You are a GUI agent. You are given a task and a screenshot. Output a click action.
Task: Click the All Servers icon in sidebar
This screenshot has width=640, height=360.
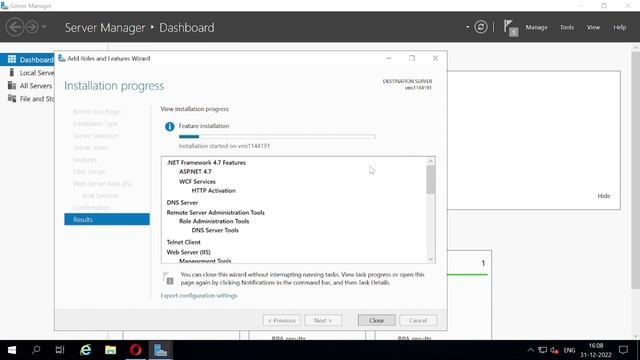[12, 86]
